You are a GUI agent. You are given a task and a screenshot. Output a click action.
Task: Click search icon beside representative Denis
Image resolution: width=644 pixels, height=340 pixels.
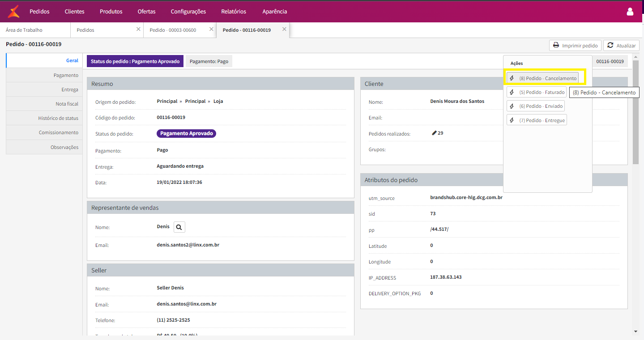pyautogui.click(x=179, y=227)
